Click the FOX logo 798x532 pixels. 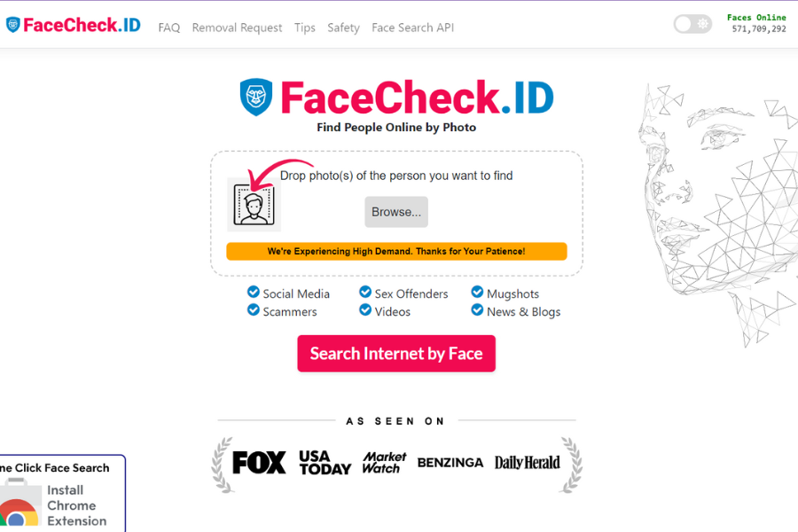pyautogui.click(x=258, y=462)
